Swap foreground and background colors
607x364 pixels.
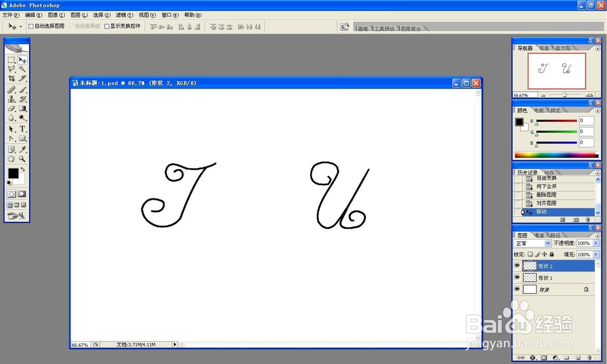(x=23, y=169)
